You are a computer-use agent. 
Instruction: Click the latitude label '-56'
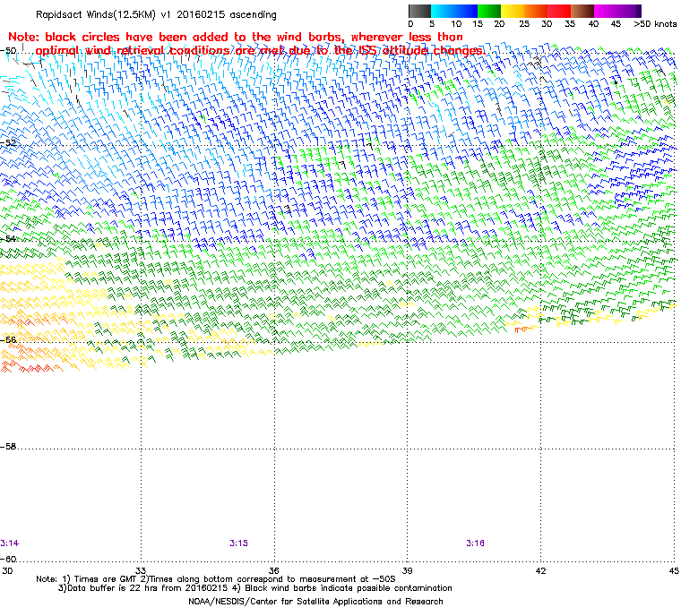[8, 339]
